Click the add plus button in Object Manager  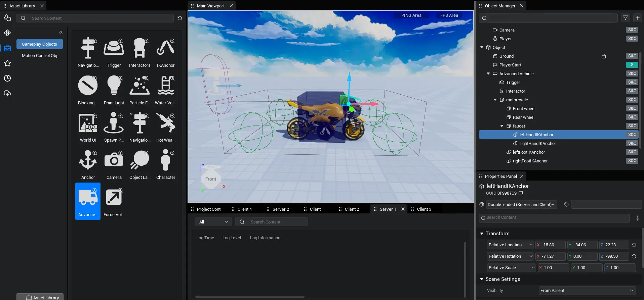coord(638,18)
